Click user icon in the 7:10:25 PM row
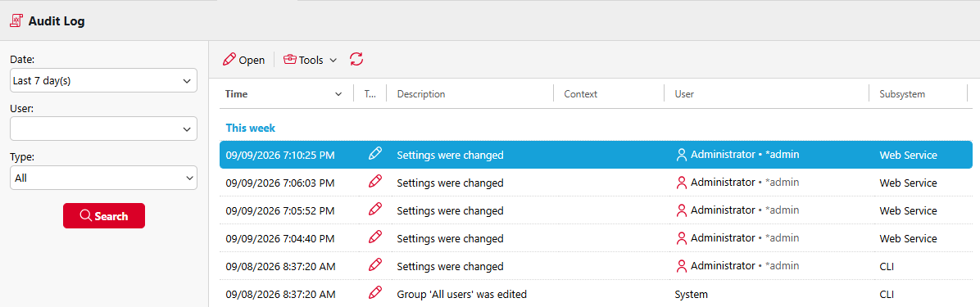 click(681, 155)
